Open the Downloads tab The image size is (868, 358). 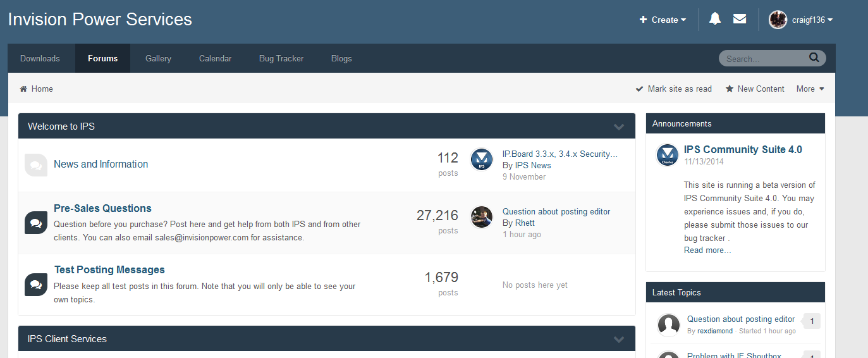coord(40,58)
